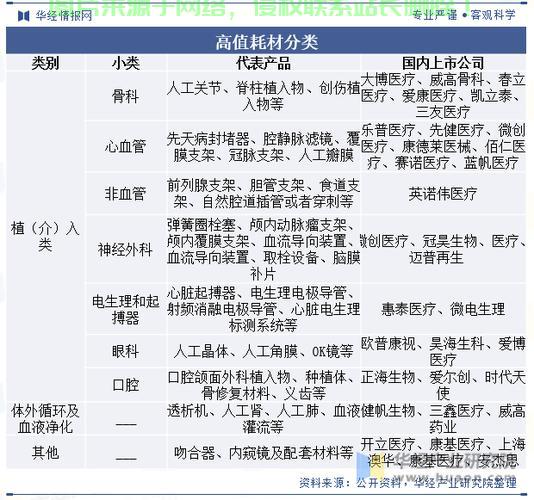Click the 类别 column header
Viewport: 534px width, 500px height.
(45, 63)
